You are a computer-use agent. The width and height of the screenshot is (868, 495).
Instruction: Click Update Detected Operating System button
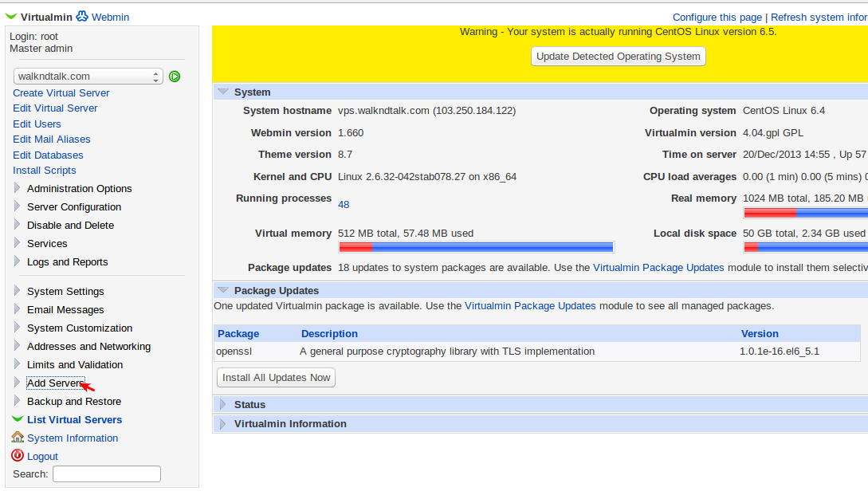(x=618, y=56)
